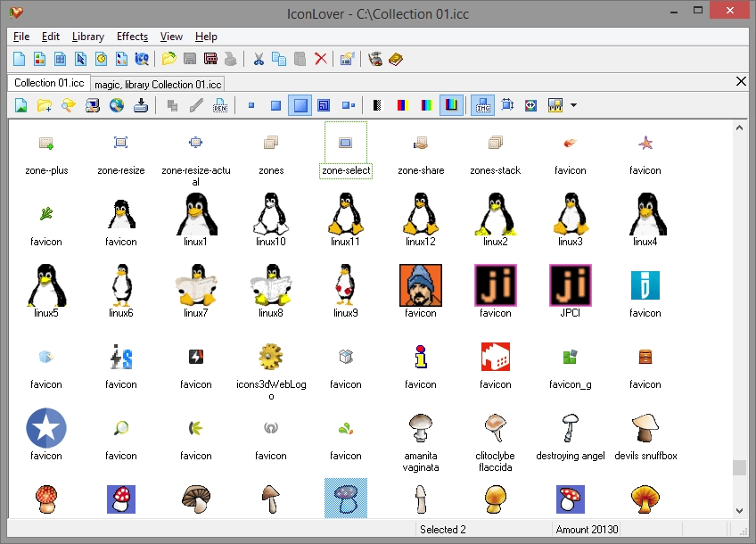Click the Selected 2 status text
Screen dimensions: 756x544
pos(442,530)
